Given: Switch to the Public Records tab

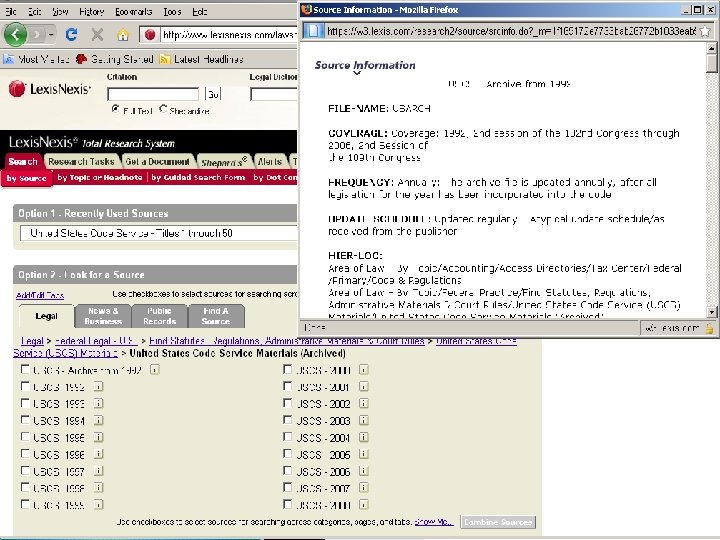Looking at the screenshot, I should pyautogui.click(x=159, y=316).
